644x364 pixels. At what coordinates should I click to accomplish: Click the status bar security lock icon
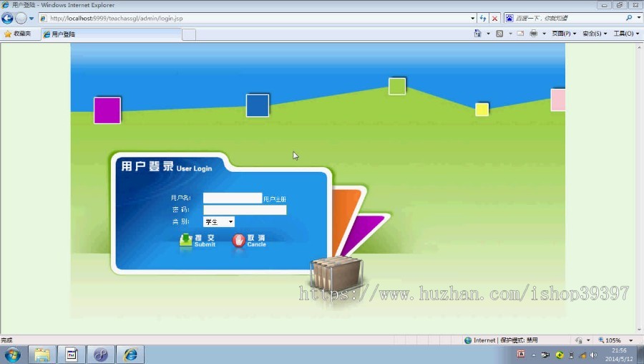tap(579, 340)
